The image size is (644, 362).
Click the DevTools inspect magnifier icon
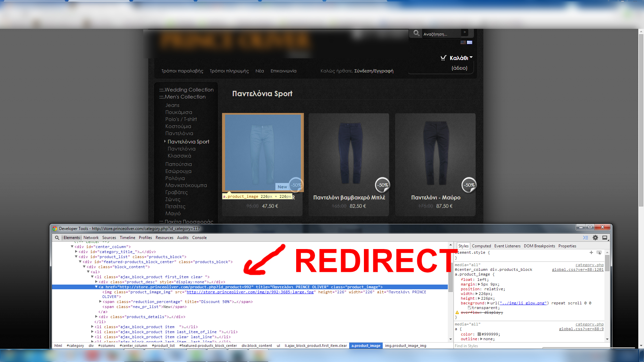(57, 238)
